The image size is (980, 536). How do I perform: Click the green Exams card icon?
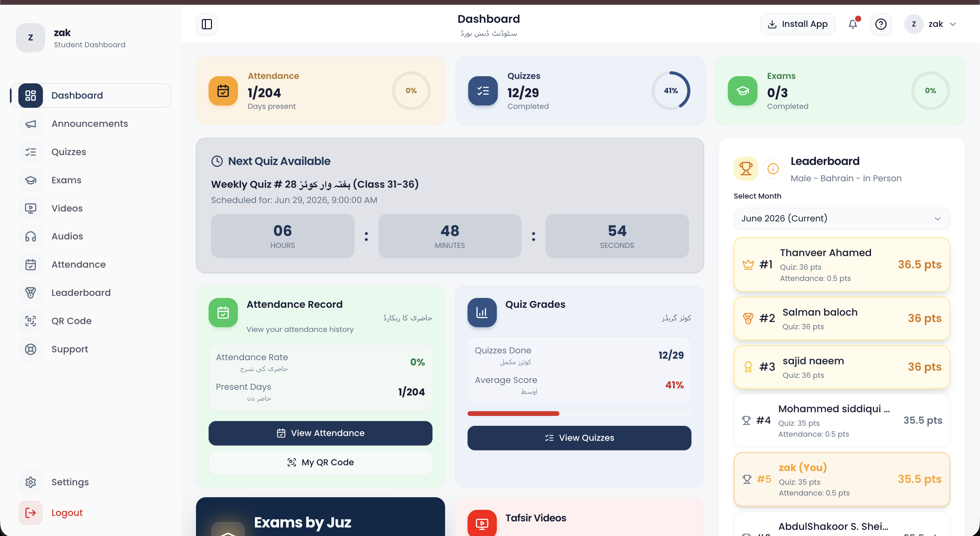(742, 91)
